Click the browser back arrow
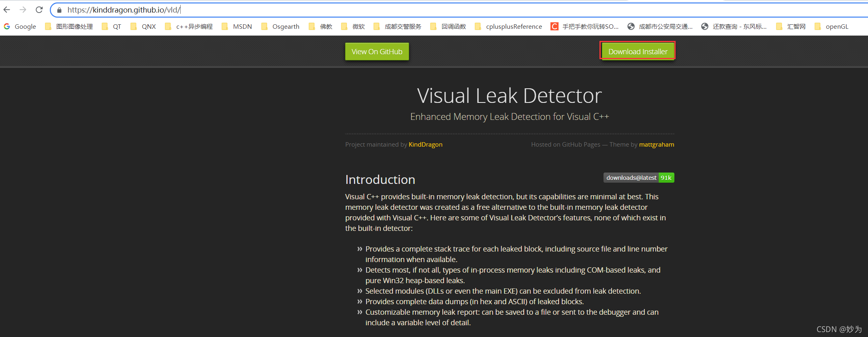This screenshot has width=868, height=337. coord(7,10)
